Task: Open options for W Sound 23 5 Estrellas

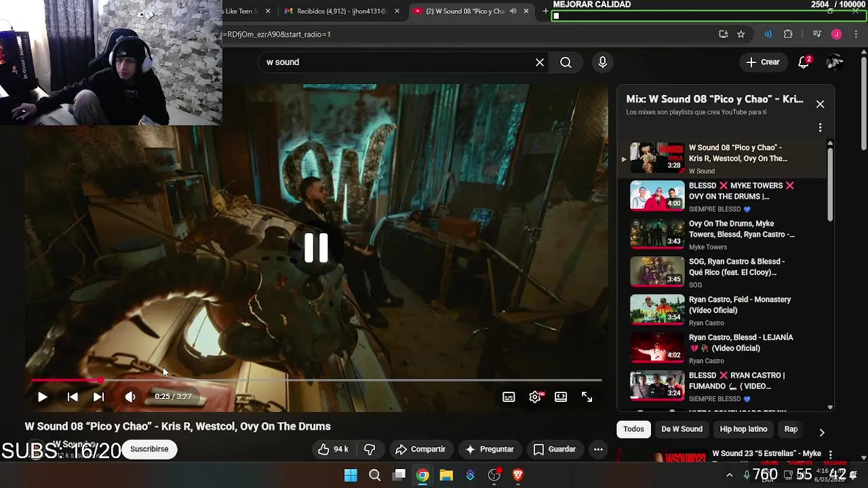Action: (x=830, y=455)
